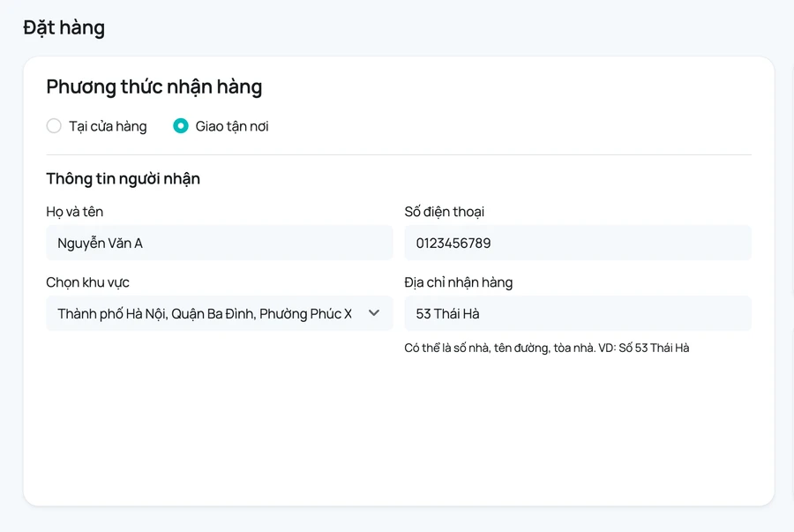Click the "Phương thức nhận hàng" heading
Viewport: 794px width, 532px height.
point(154,87)
